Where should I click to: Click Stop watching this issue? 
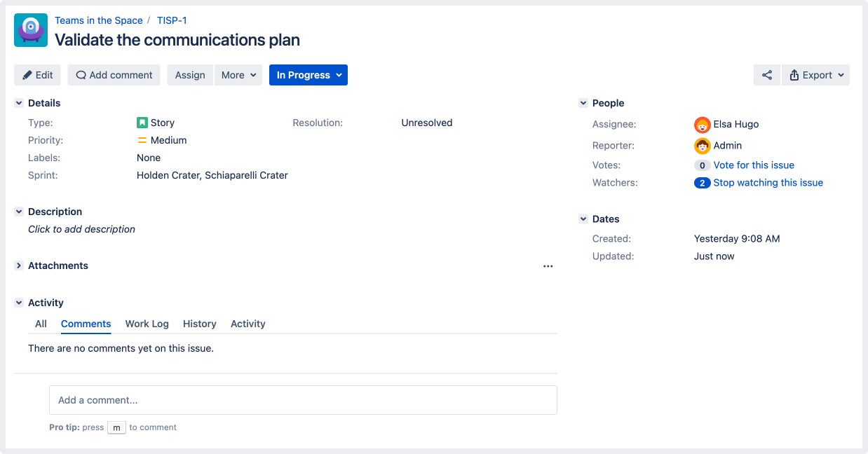point(768,183)
